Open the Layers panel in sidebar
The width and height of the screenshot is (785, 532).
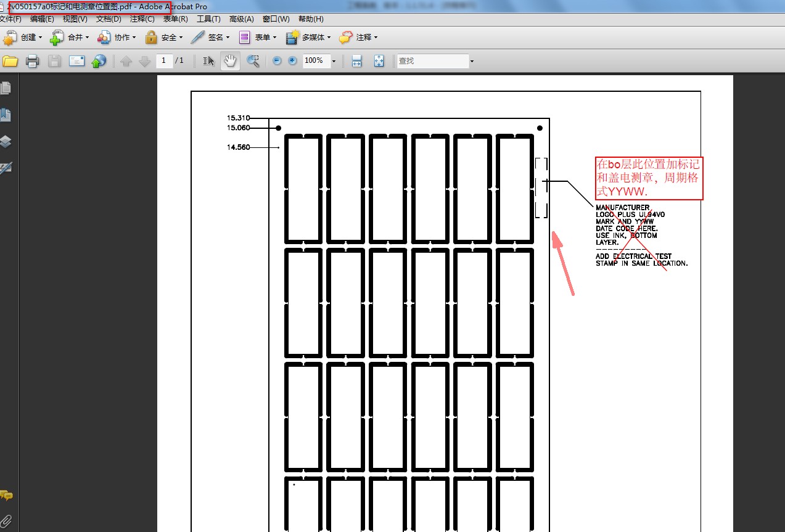click(x=6, y=141)
